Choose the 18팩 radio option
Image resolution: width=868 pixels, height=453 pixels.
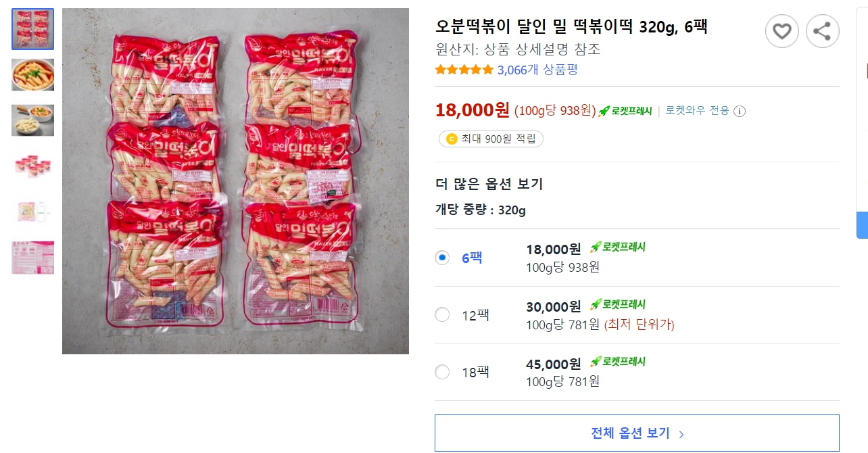(x=442, y=372)
